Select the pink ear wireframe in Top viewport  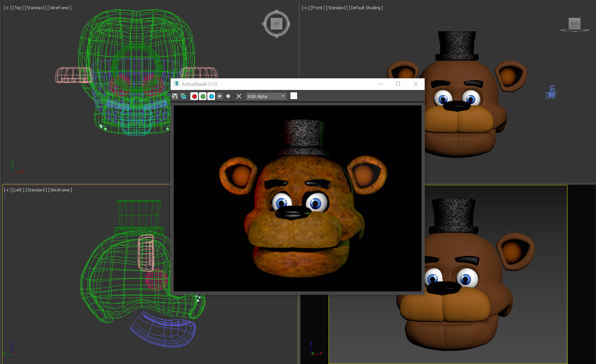point(74,75)
